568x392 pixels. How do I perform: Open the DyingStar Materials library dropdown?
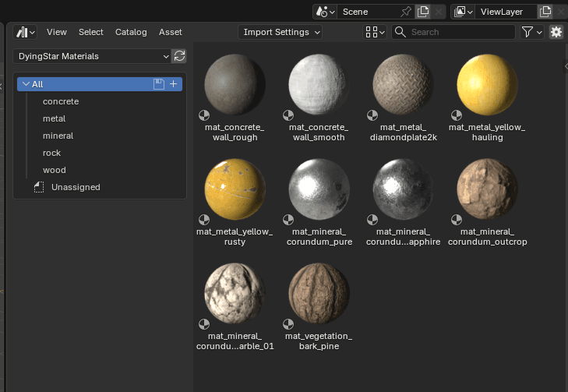pos(92,56)
